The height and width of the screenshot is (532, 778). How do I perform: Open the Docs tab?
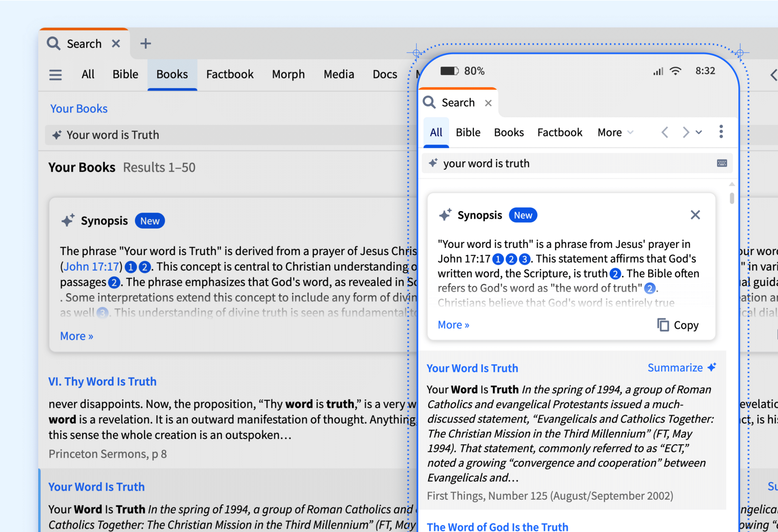[385, 74]
